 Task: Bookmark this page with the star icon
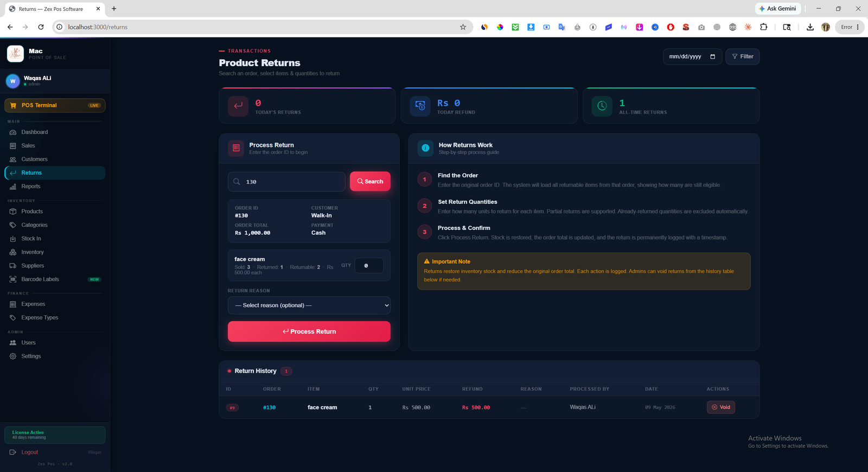[x=463, y=27]
